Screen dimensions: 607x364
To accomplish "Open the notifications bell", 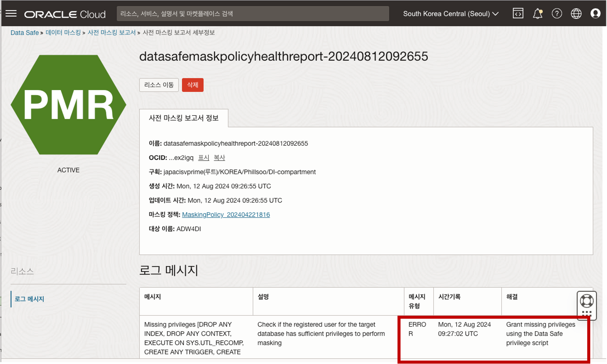I will 538,13.
